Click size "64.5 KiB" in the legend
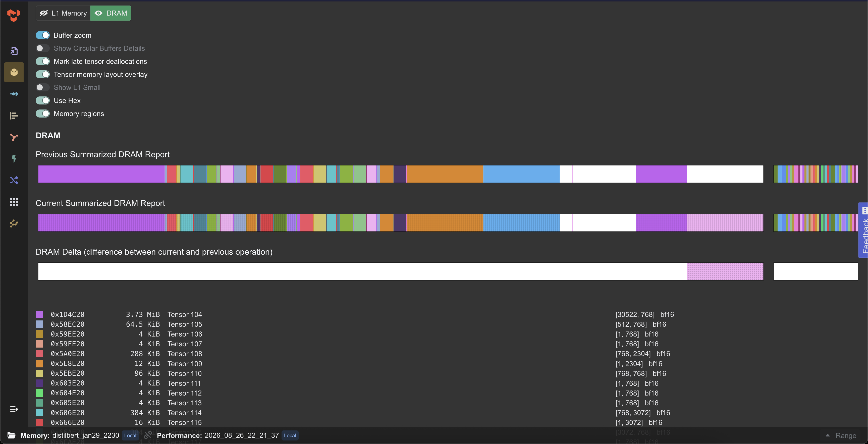 (143, 324)
